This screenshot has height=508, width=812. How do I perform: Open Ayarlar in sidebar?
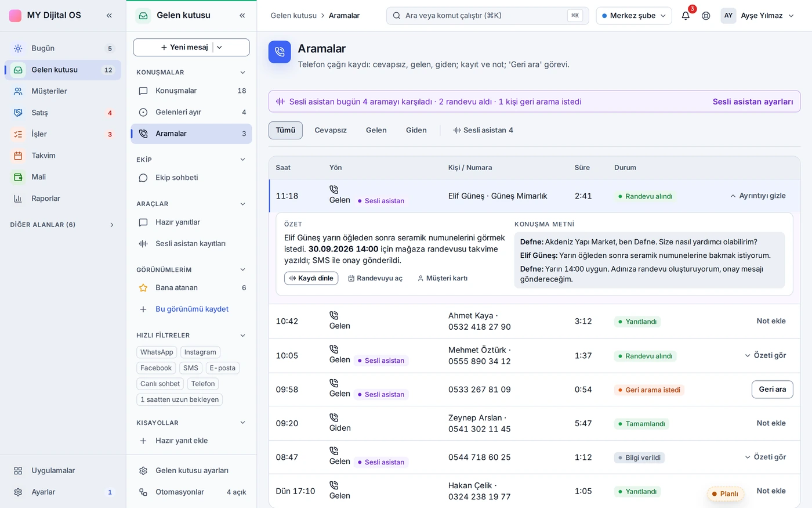[x=63, y=492]
